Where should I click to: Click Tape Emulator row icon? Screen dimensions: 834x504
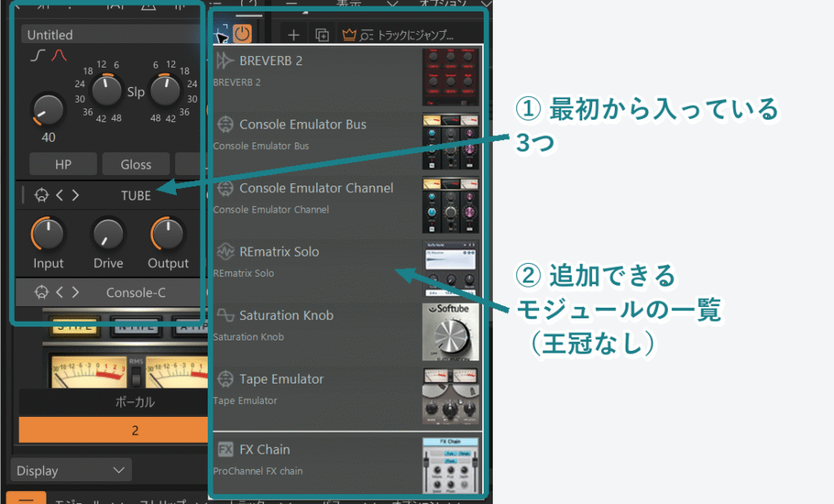point(226,379)
